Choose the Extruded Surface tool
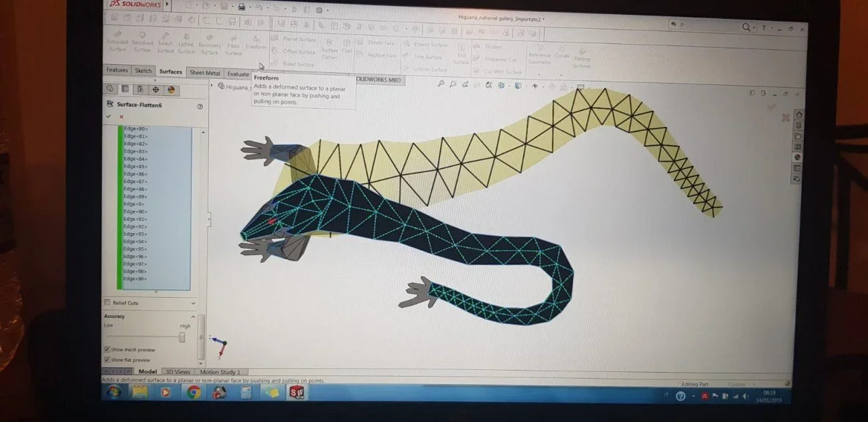This screenshot has width=868, height=422. point(118,41)
